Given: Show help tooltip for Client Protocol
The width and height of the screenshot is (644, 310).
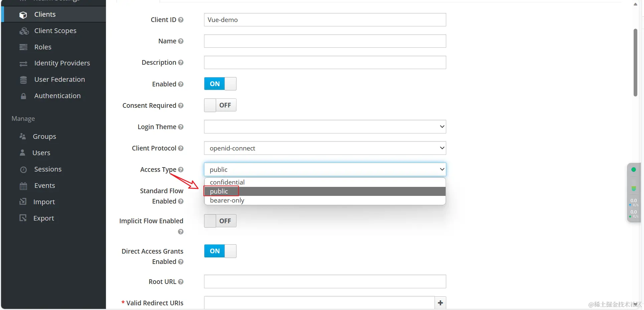Looking at the screenshot, I should coord(181,148).
